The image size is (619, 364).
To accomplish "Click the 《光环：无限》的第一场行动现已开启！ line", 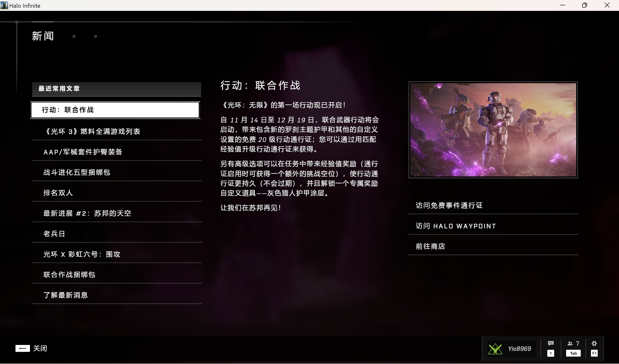I will [283, 105].
